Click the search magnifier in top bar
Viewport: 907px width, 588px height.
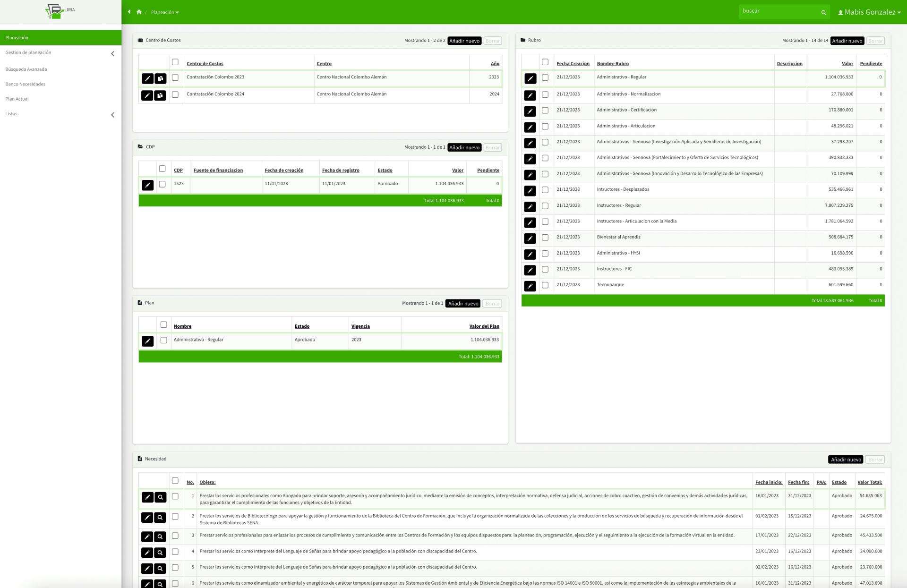click(x=823, y=13)
